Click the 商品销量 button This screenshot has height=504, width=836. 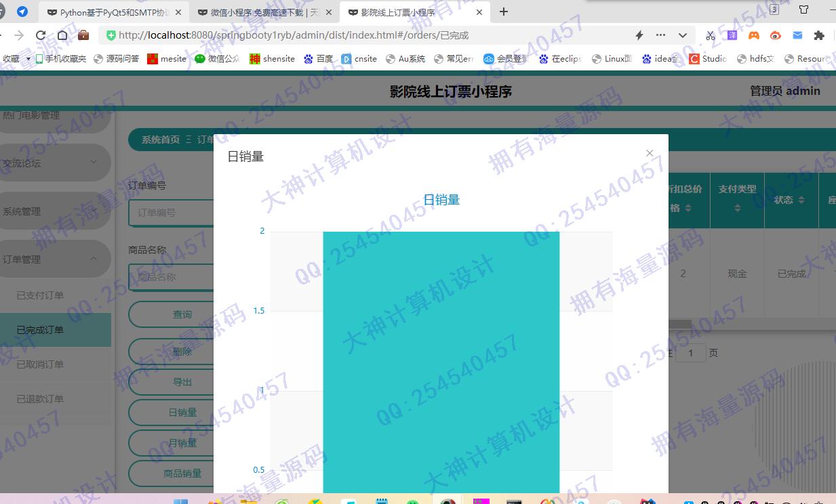172,474
